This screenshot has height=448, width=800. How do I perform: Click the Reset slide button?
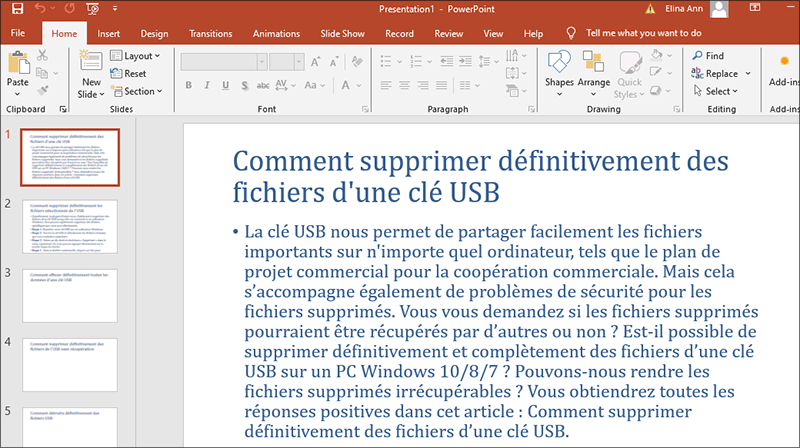point(129,73)
